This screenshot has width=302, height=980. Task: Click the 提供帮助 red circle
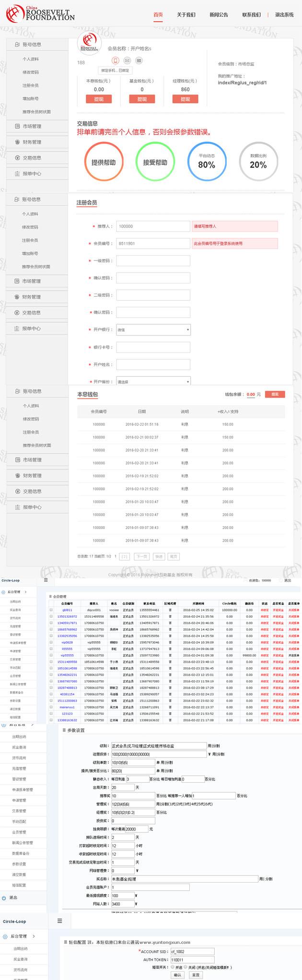104,162
